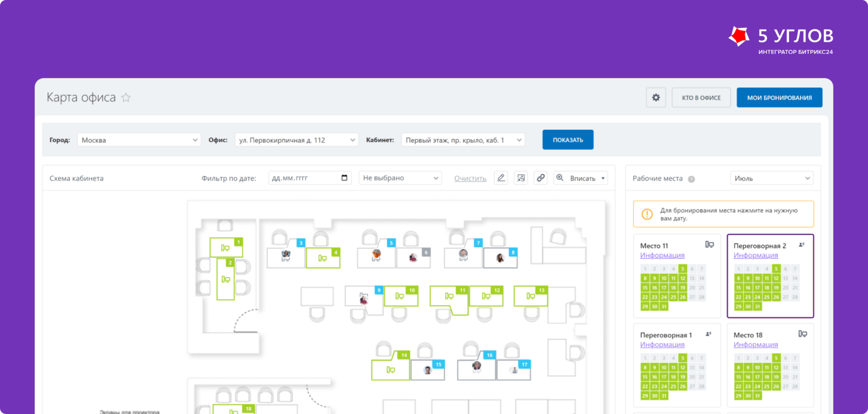Select green desk number 1 on the map
This screenshot has height=414, width=868.
pyautogui.click(x=226, y=248)
